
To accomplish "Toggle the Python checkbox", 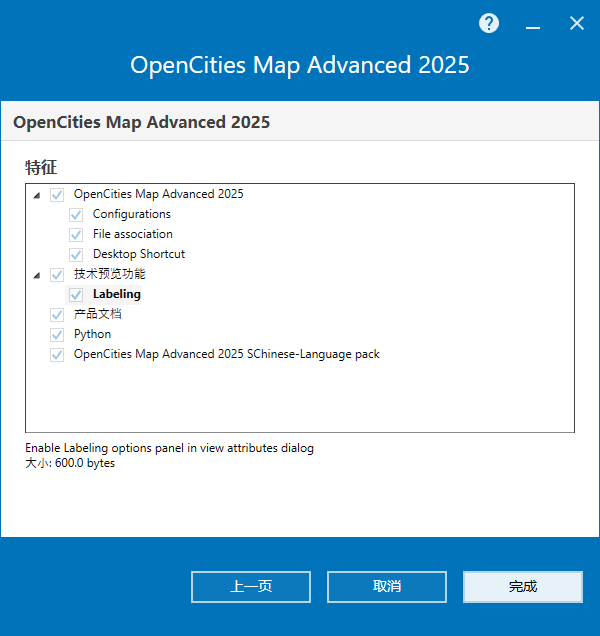I will pos(57,335).
